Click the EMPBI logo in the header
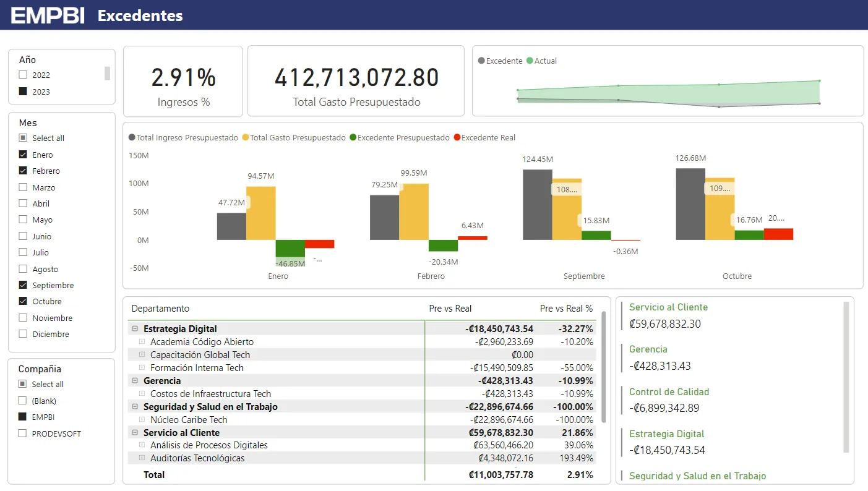 [48, 15]
